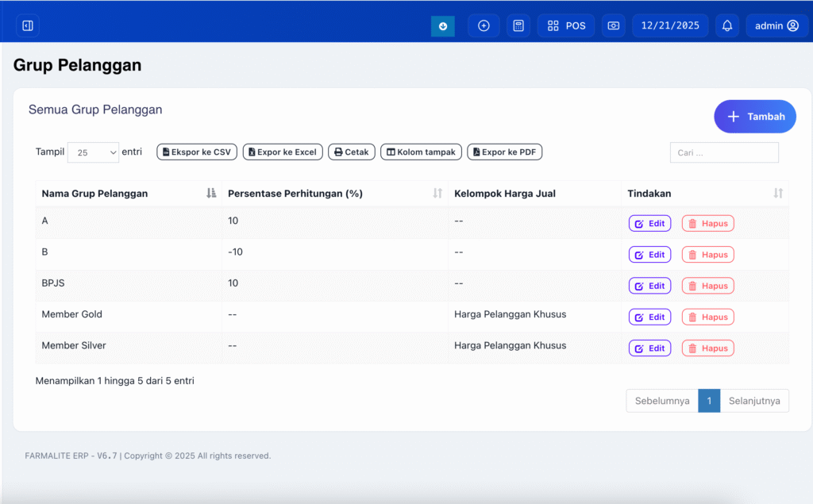Open the POS screen

pos(566,26)
